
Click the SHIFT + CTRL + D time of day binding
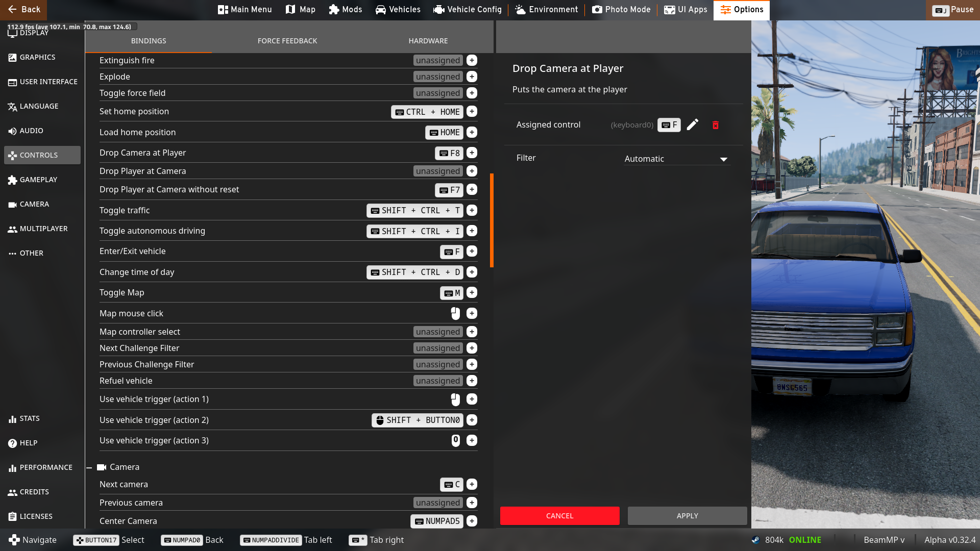click(x=415, y=272)
